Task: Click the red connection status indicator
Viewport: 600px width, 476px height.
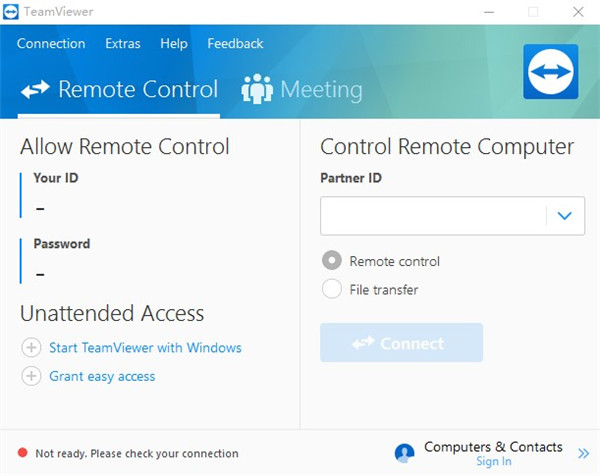Action: pyautogui.click(x=22, y=454)
